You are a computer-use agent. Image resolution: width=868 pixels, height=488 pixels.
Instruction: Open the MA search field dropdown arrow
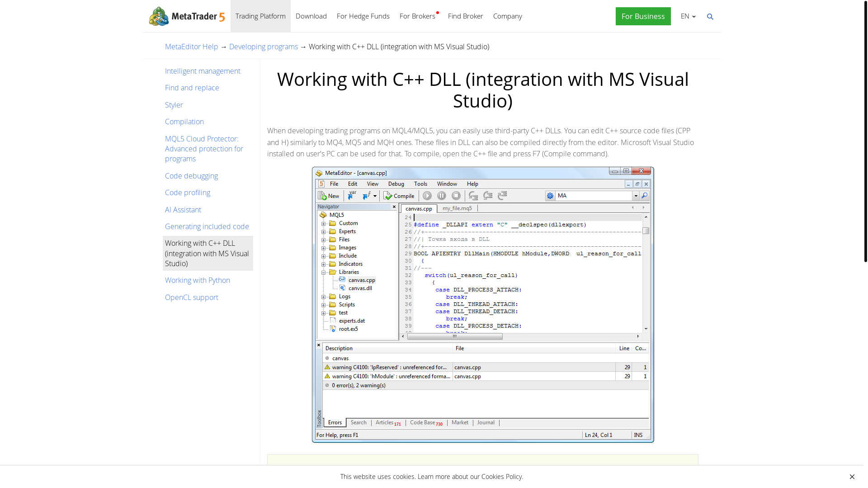[636, 196]
